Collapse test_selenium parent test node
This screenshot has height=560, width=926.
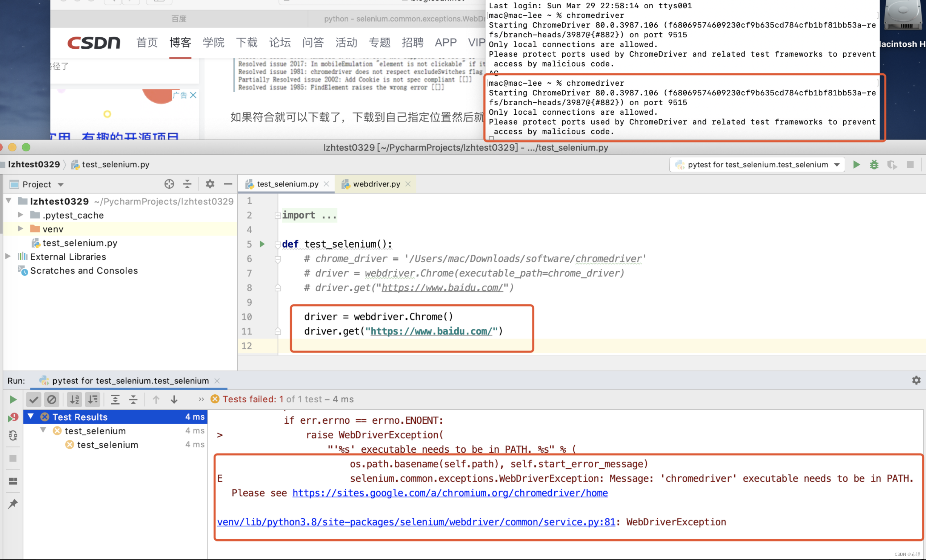pos(43,430)
